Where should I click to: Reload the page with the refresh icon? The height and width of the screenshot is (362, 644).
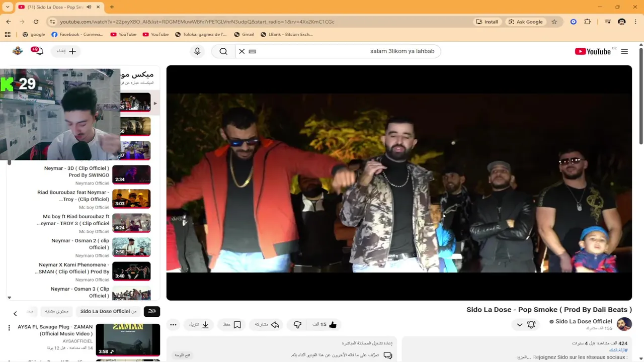coord(36,22)
